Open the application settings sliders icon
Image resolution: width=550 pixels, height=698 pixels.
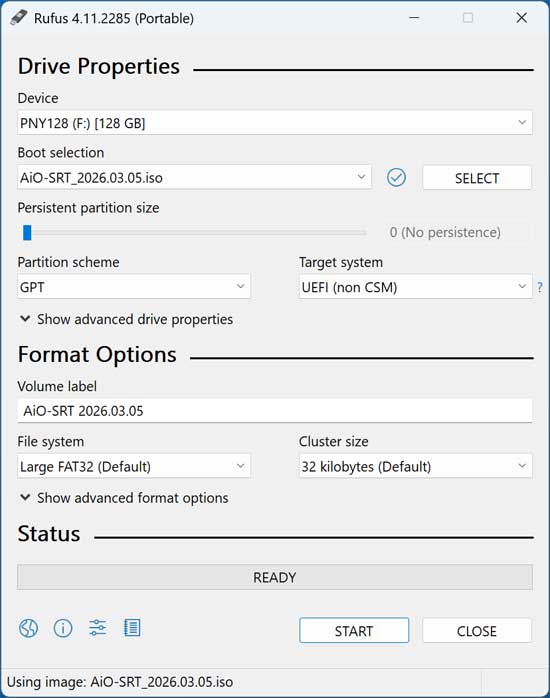pyautogui.click(x=97, y=628)
